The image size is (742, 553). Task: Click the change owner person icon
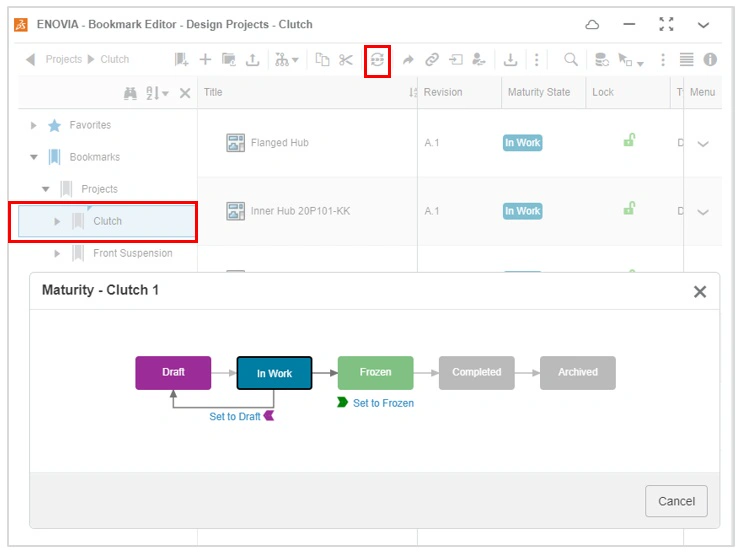(x=479, y=60)
